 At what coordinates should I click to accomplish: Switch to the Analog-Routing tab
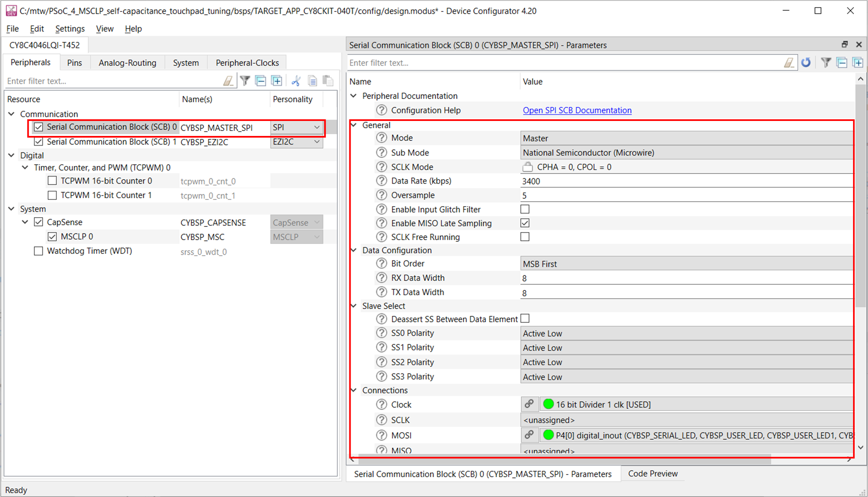[127, 63]
